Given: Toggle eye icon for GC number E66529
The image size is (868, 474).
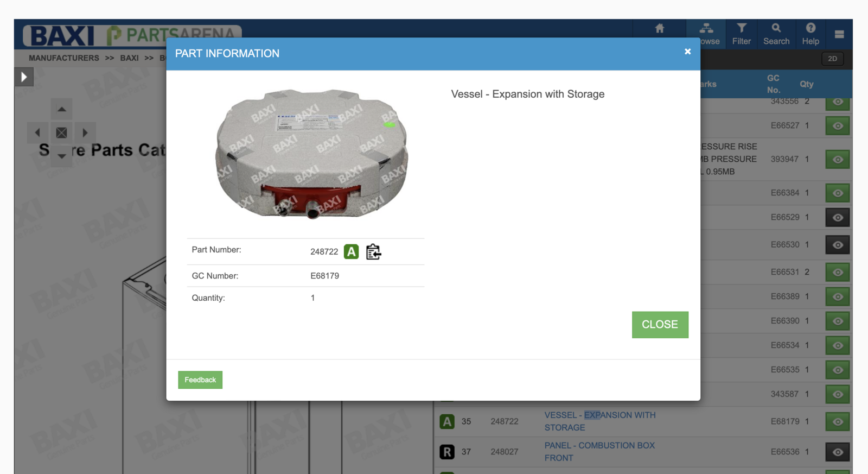Looking at the screenshot, I should tap(837, 218).
